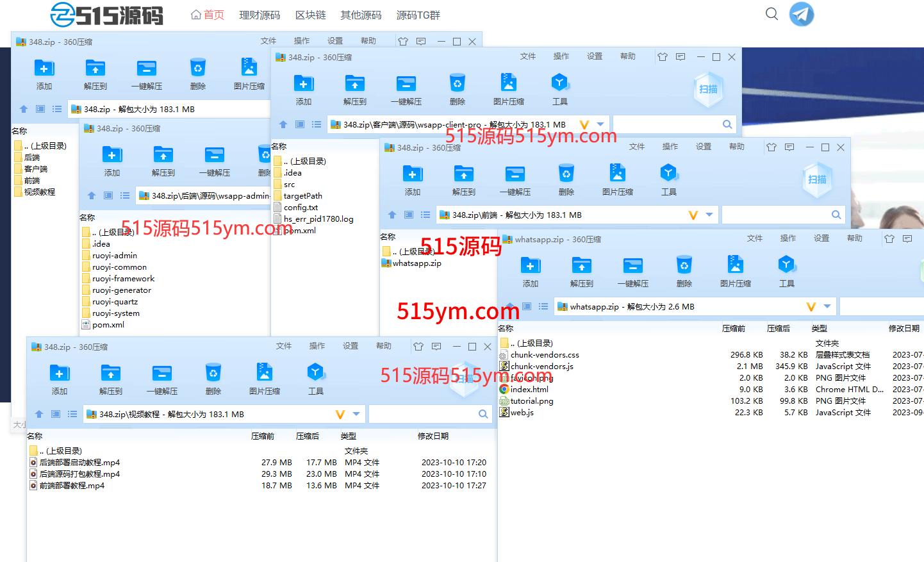Expand path dropdown arrow in whatsapp.zip window

(x=827, y=307)
